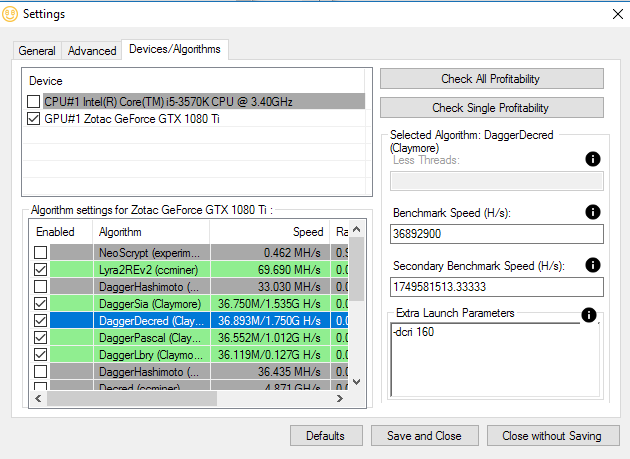Click the info icon beside Secondary Benchmark Speed

593,265
